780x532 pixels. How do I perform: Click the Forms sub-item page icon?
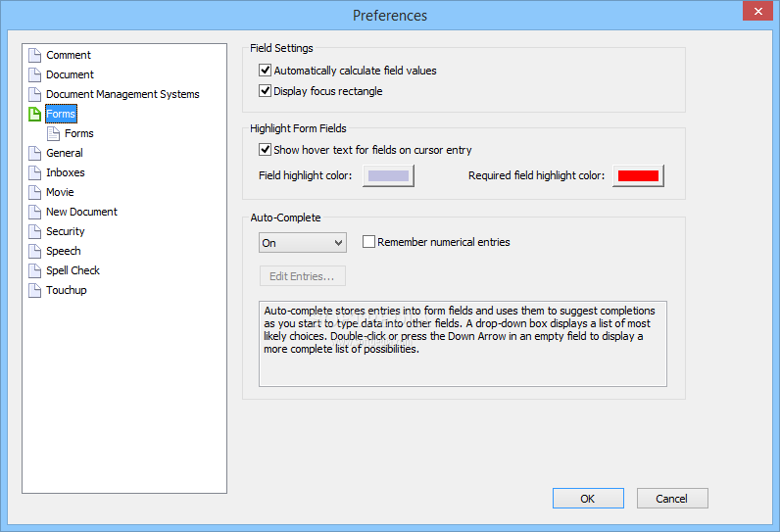pyautogui.click(x=53, y=134)
